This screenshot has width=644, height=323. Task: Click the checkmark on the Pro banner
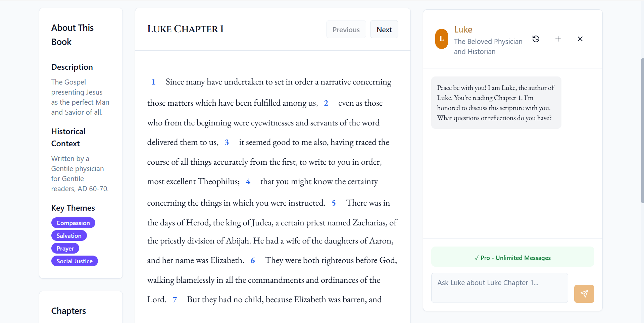point(477,258)
